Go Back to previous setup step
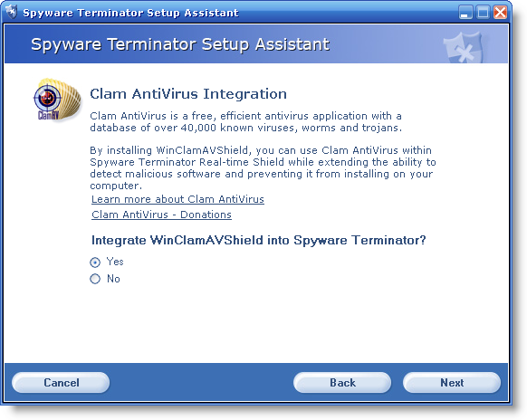The height and width of the screenshot is (420, 527). click(342, 382)
